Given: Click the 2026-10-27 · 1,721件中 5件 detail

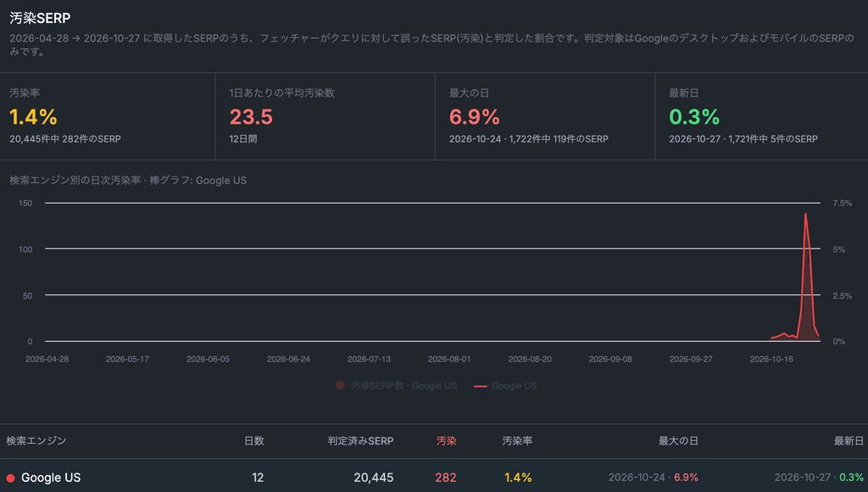Looking at the screenshot, I should [x=743, y=139].
